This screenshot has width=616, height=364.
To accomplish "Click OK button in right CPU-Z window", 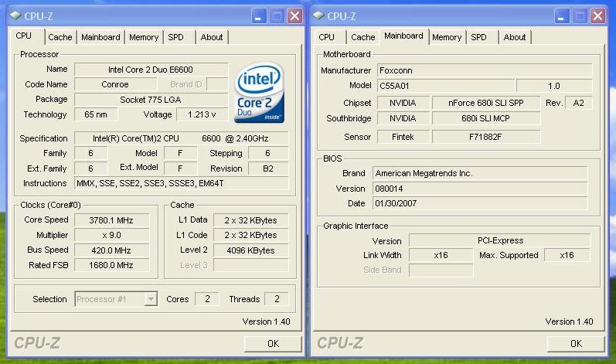I will [x=576, y=344].
